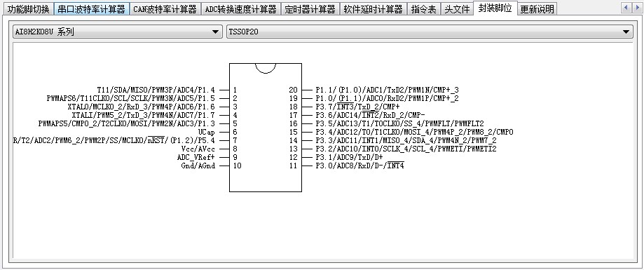The height and width of the screenshot is (270, 644).
Task: Click pin number 10 inside the chip
Action: [237, 166]
